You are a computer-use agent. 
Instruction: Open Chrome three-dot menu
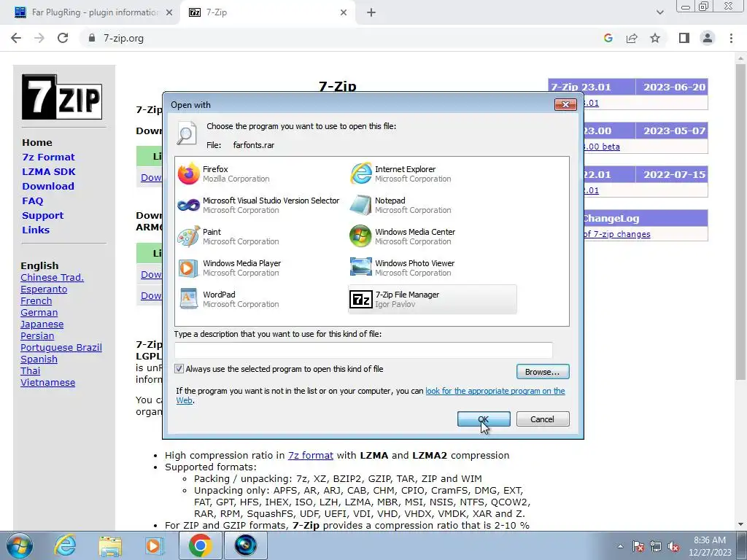[731, 38]
